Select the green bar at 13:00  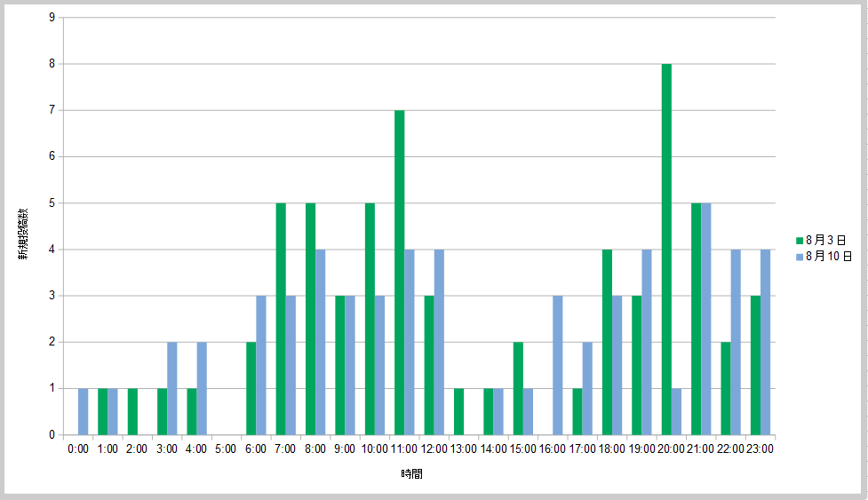click(x=458, y=411)
